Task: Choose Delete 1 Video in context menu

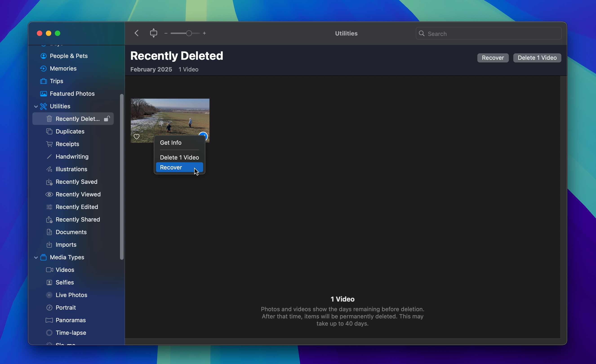Action: [x=179, y=158]
